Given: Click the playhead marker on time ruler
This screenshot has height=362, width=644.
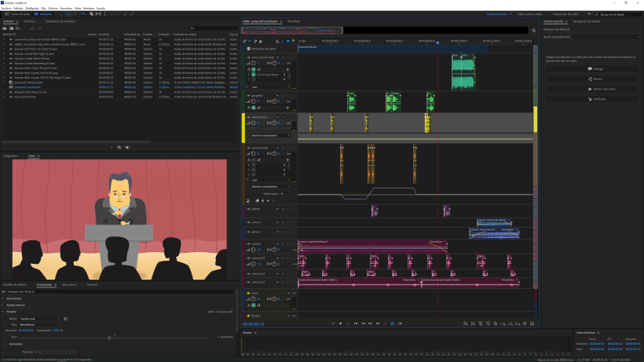Looking at the screenshot, I should pyautogui.click(x=437, y=42).
